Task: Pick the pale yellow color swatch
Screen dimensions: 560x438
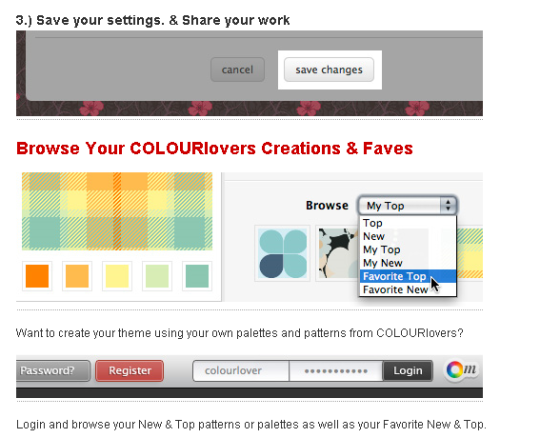Action: tap(117, 276)
